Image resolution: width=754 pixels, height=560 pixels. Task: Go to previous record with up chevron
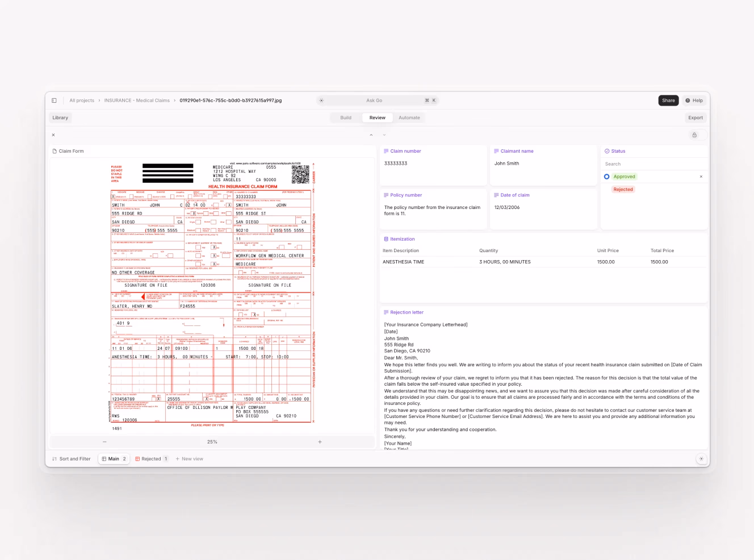pos(371,135)
